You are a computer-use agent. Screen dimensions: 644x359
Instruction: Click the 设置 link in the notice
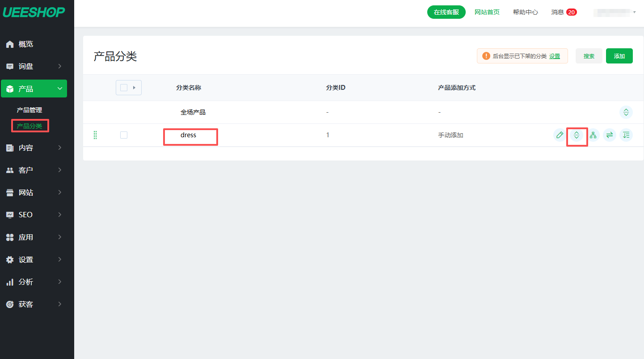click(555, 56)
